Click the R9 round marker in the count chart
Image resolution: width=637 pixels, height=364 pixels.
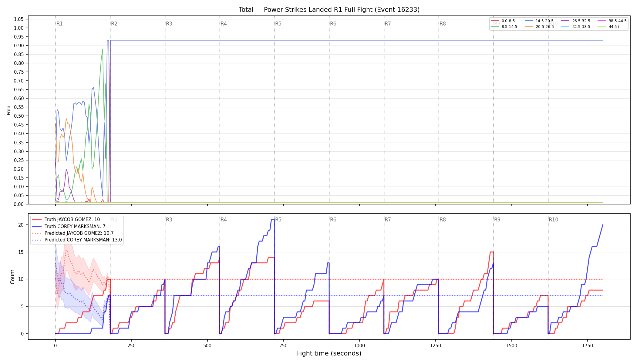[x=497, y=220]
